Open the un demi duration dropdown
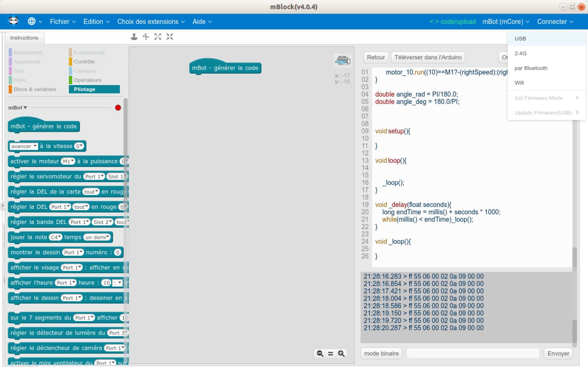Viewport: 588px width, 367px height. coord(97,237)
